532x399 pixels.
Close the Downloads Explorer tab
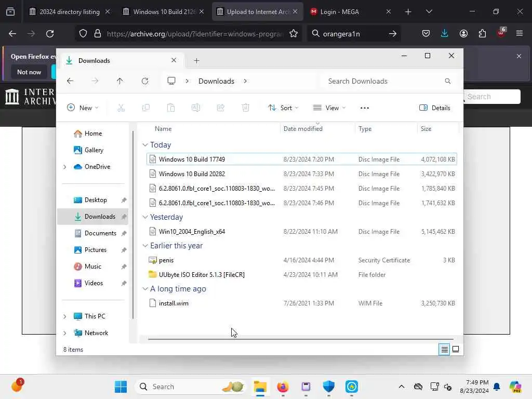click(174, 60)
